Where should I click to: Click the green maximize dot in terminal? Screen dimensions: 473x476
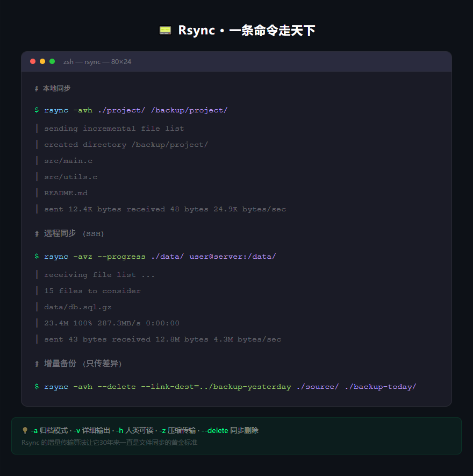tap(52, 61)
